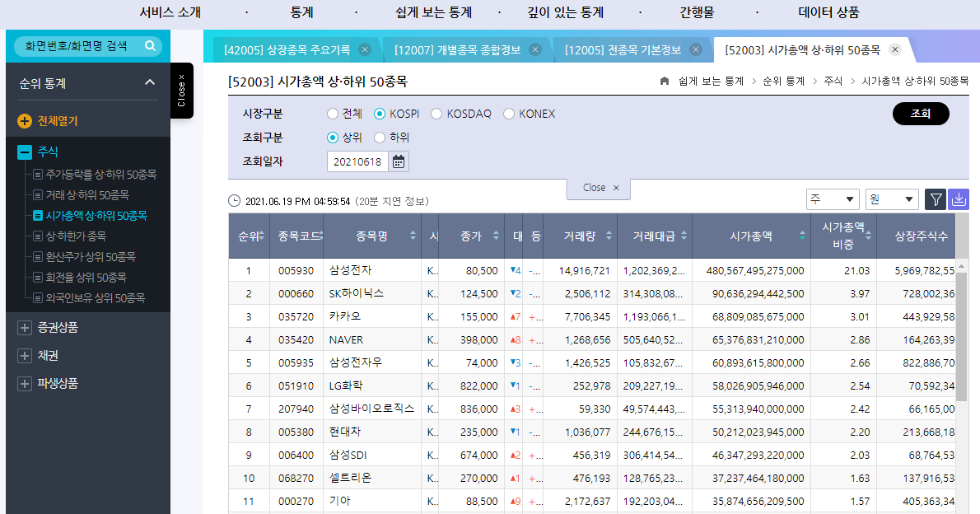Open the calendar date picker icon

398,161
